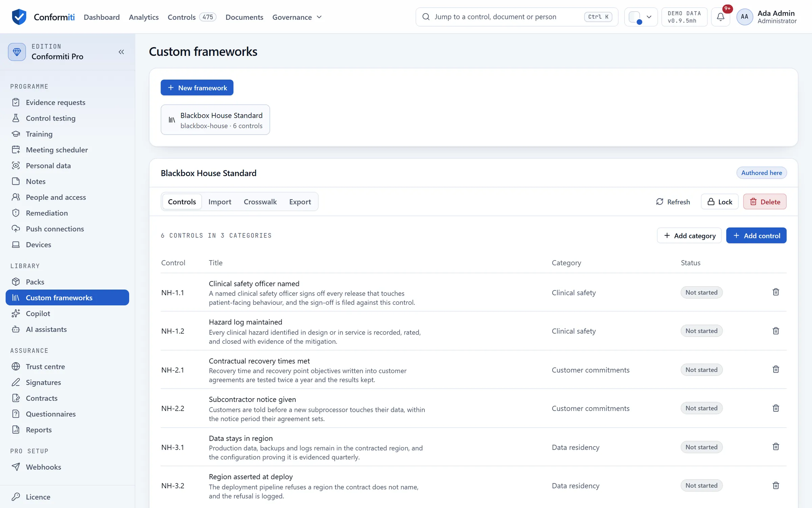The width and height of the screenshot is (812, 508).
Task: Open the theme switcher dropdown
Action: click(x=640, y=17)
